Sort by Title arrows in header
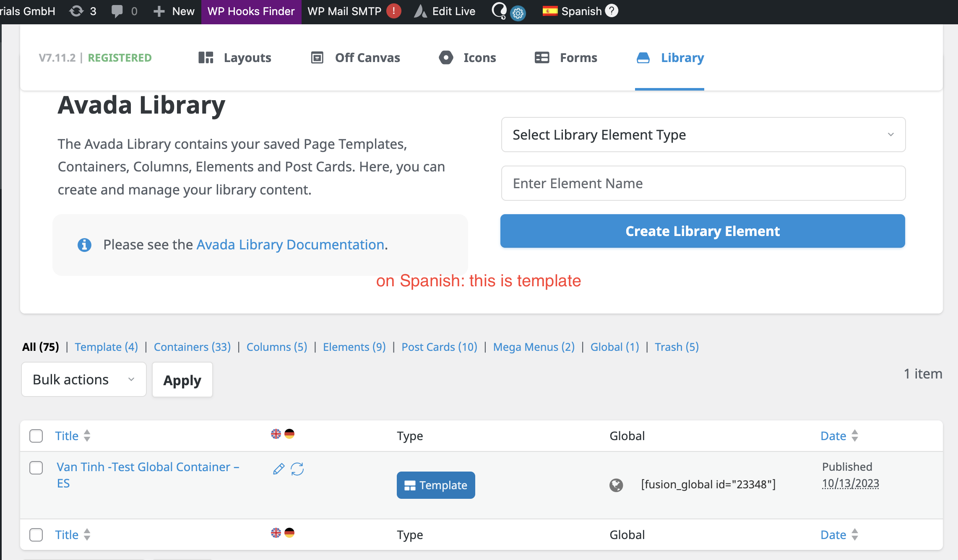The height and width of the screenshot is (560, 958). tap(87, 436)
